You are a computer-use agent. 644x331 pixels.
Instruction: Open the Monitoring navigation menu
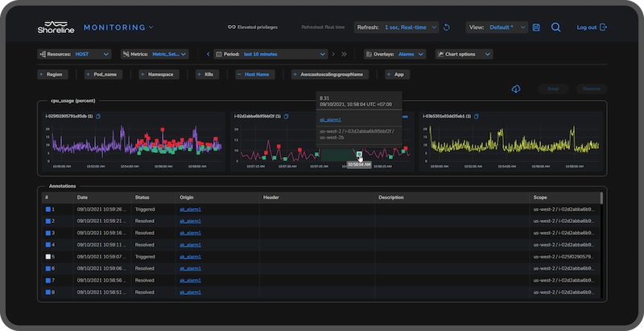click(x=118, y=27)
